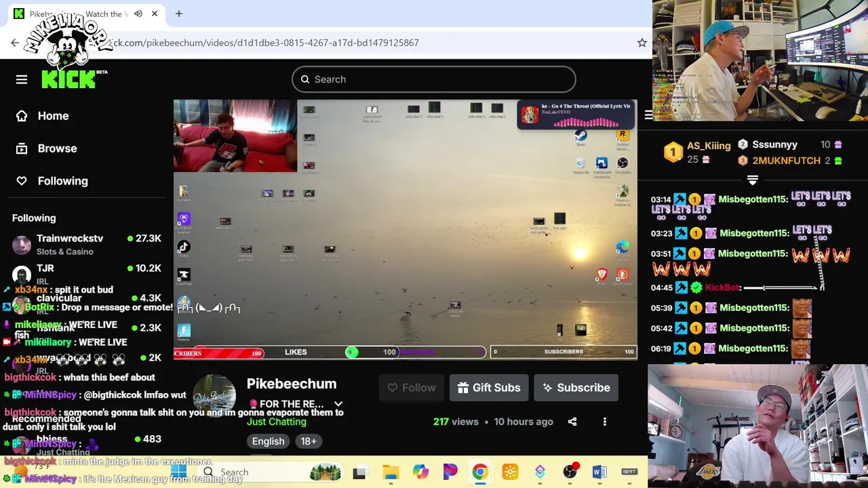
Task: Open AS_Kiiing top gifter profile
Action: [708, 146]
